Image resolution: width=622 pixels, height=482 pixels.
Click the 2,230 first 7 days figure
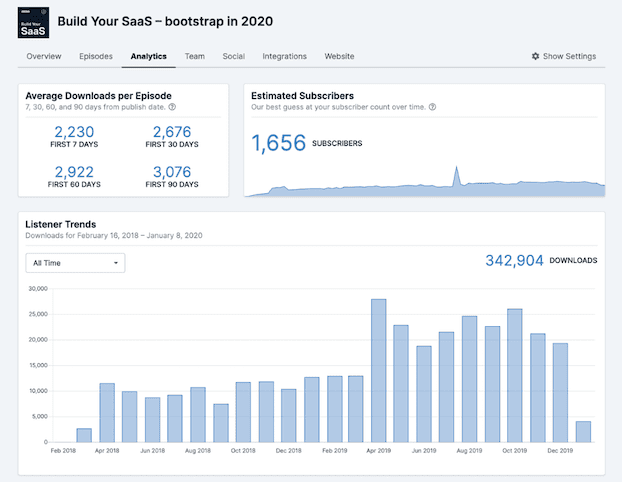pos(72,131)
